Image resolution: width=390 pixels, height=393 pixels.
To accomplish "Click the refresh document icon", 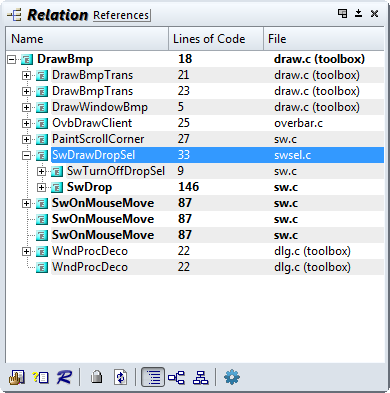I will click(x=120, y=377).
